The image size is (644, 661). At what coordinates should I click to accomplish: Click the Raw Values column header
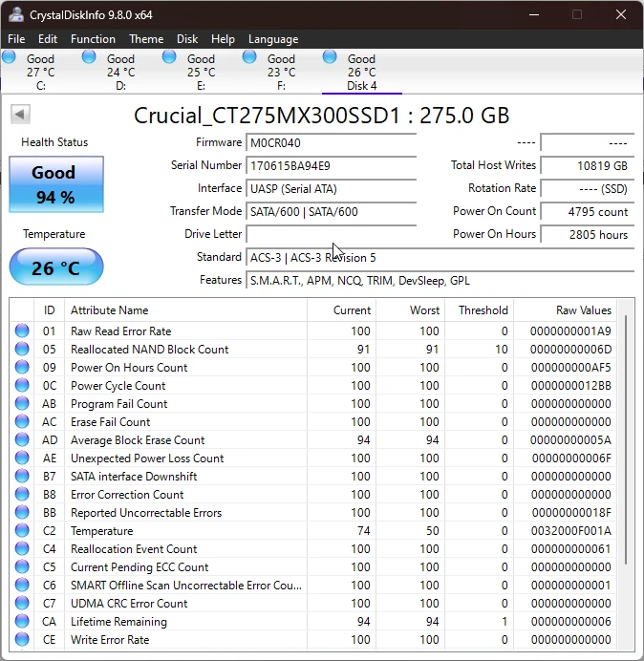565,310
